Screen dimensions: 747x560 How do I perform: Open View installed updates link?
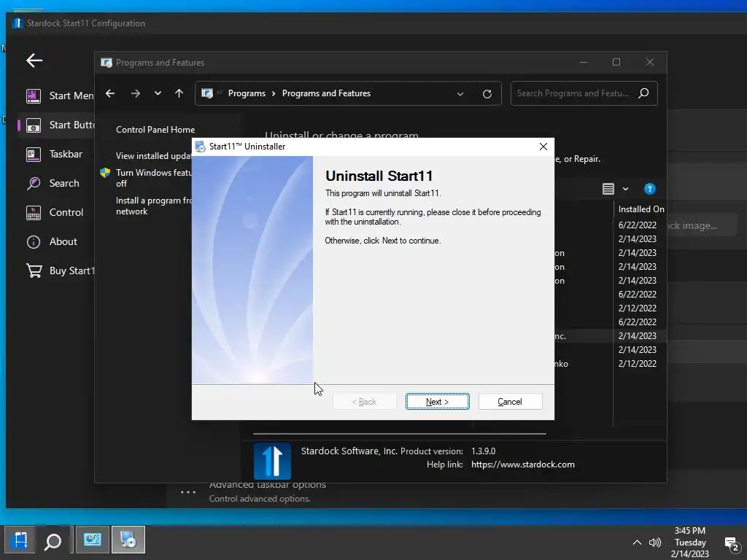(153, 156)
